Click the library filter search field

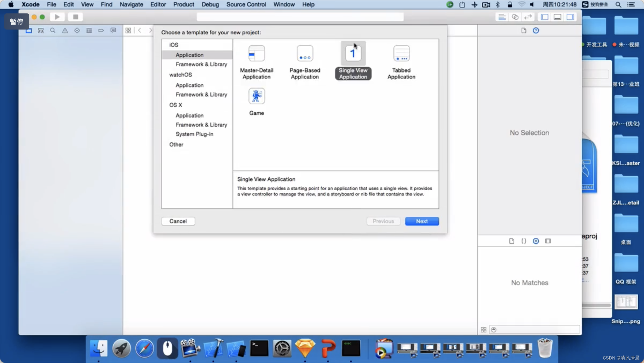click(535, 330)
